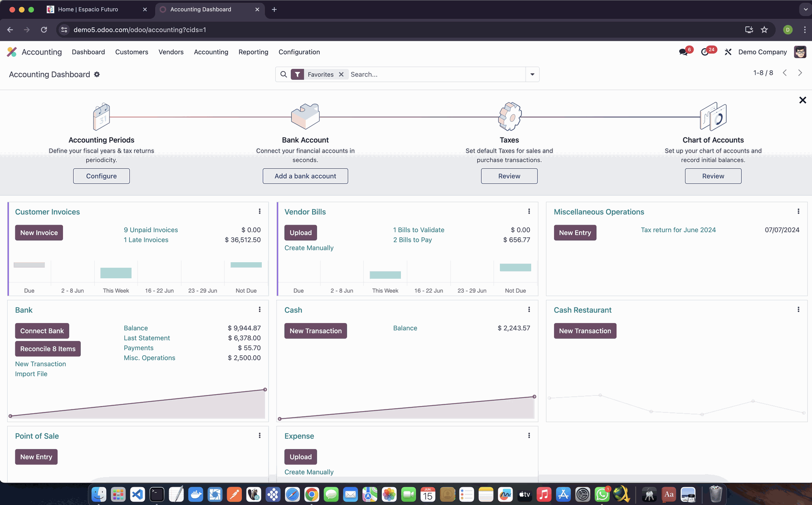
Task: Open the Reporting menu
Action: pyautogui.click(x=253, y=52)
